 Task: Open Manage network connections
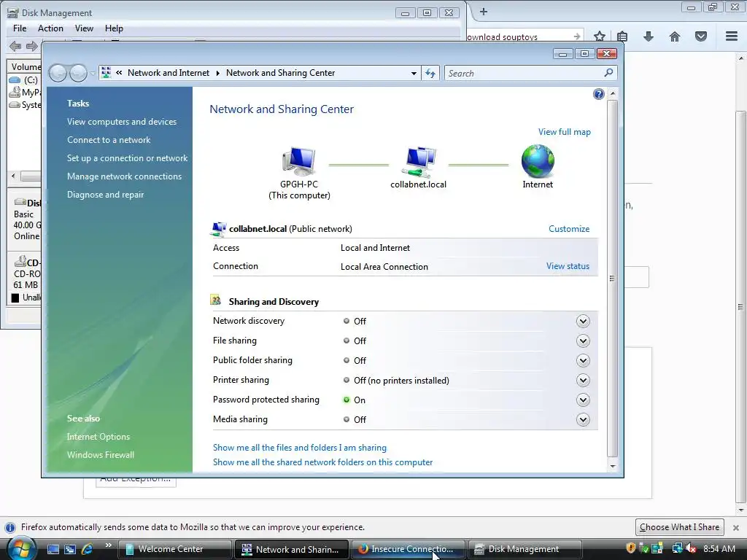tap(124, 176)
